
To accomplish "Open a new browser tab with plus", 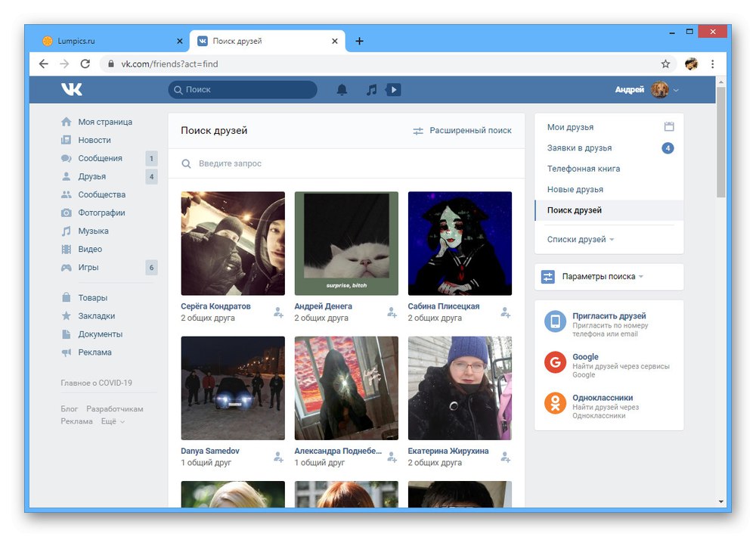I will [x=359, y=41].
